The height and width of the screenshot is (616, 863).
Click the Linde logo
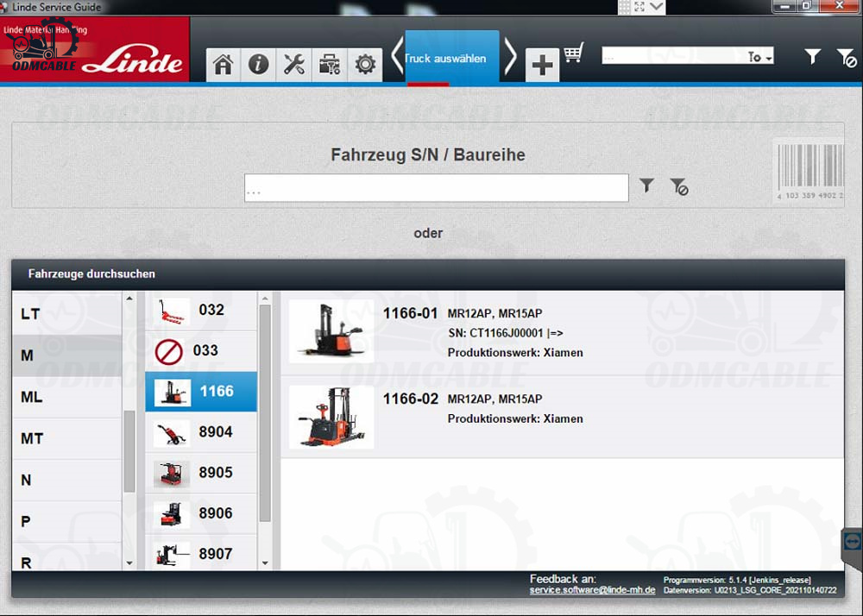[x=132, y=60]
